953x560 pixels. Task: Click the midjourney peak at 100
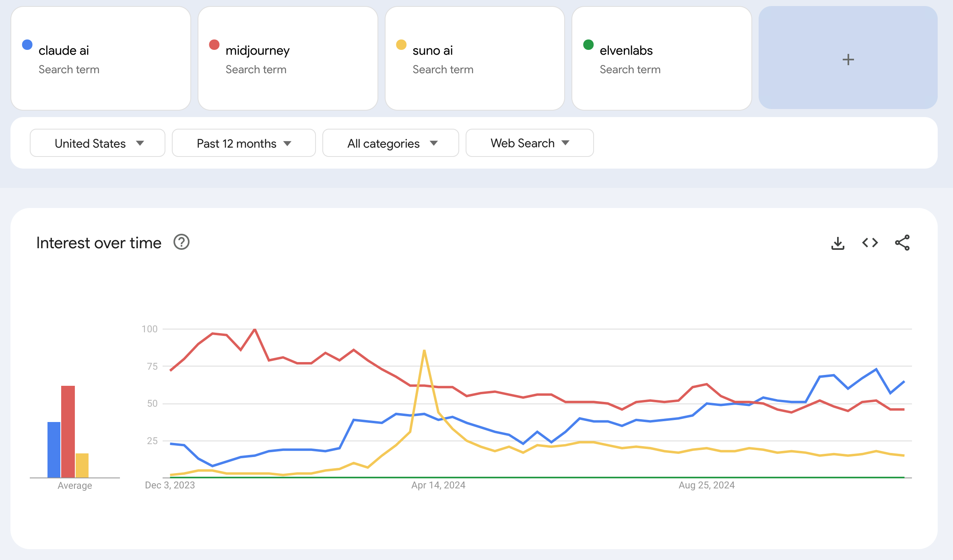click(255, 329)
